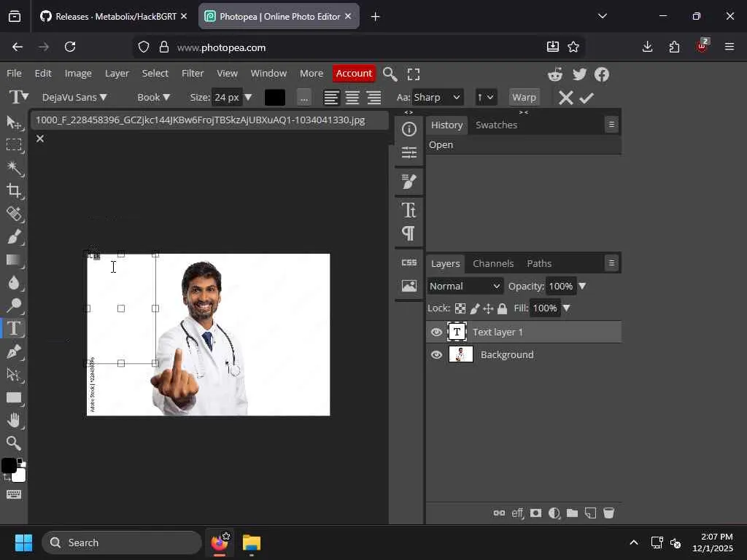This screenshot has width=747, height=560.
Task: Create a new folder in Layers panel
Action: coord(572,513)
